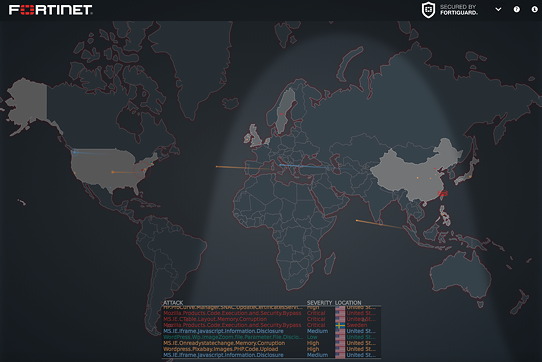
Task: Click MS.IE.Onreadystatechange.Memory.Corruption attack row
Action: 271,343
